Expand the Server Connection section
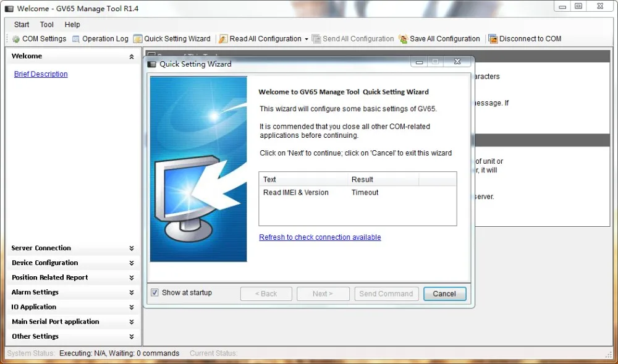The height and width of the screenshot is (364, 618). (x=131, y=248)
